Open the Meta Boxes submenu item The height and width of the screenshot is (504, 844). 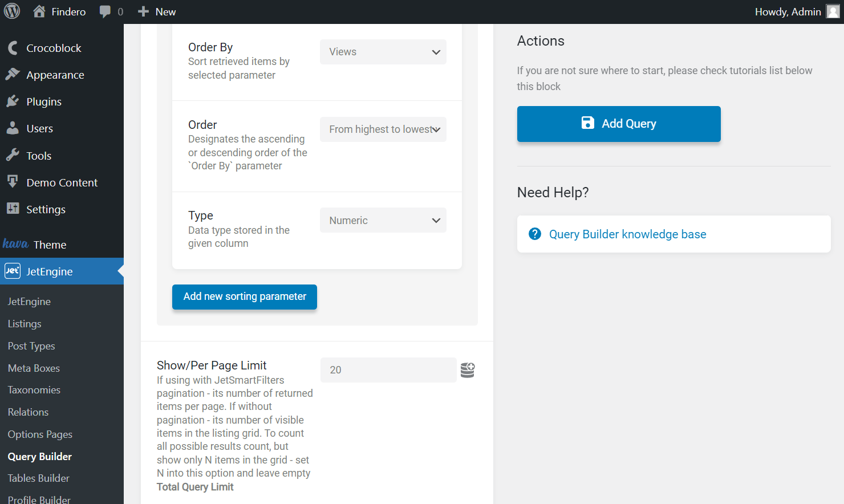click(34, 368)
